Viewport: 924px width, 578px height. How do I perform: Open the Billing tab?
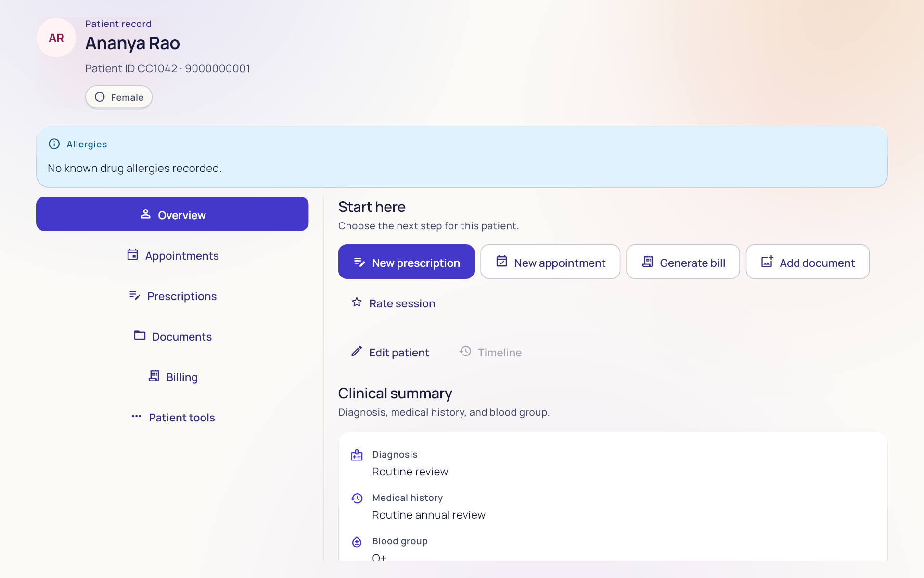172,377
